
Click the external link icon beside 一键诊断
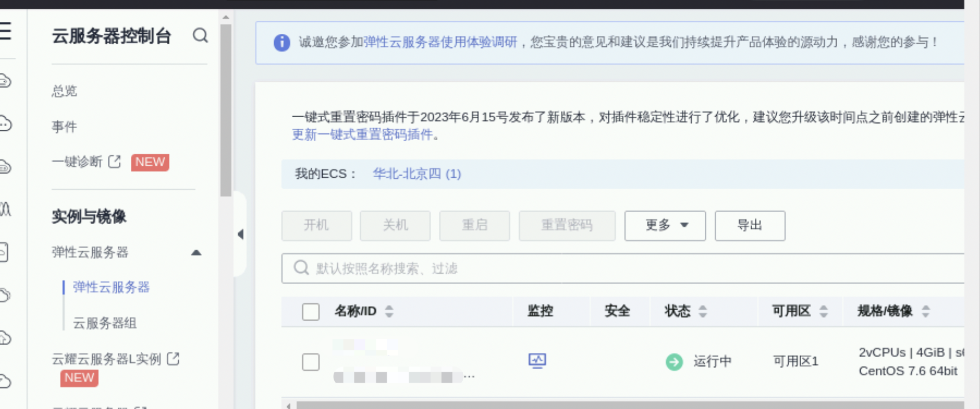tap(114, 161)
